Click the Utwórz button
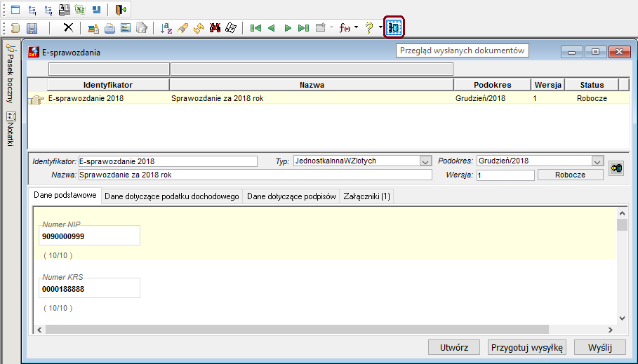Image resolution: width=638 pixels, height=364 pixels. click(454, 348)
